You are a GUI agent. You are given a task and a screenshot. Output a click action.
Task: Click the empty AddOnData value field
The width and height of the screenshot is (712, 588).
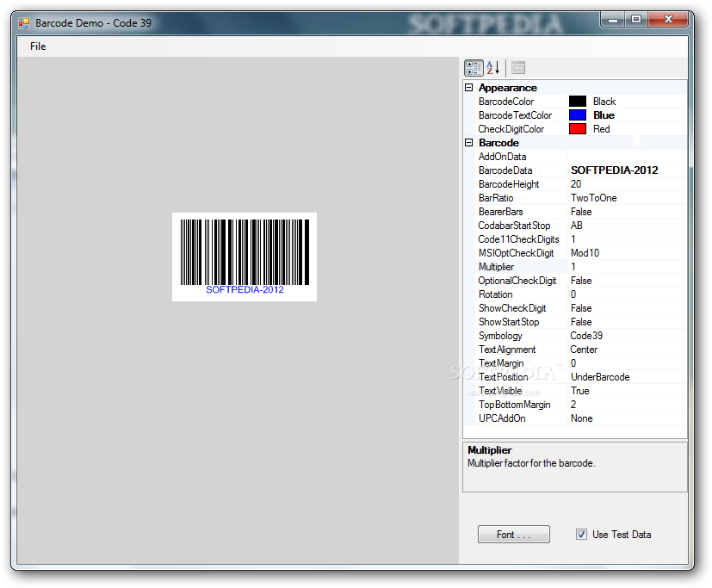click(627, 157)
